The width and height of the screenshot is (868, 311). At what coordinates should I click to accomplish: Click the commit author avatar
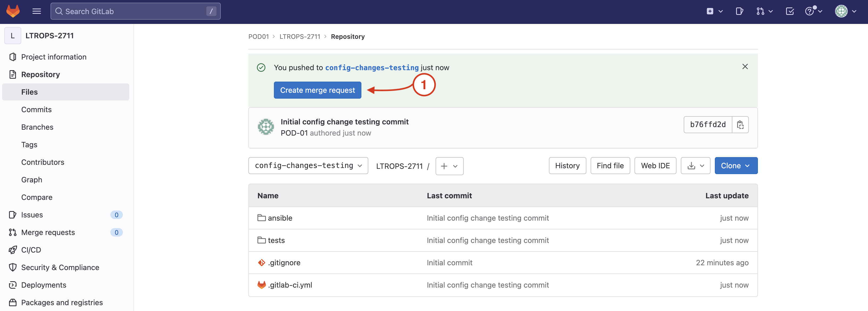pos(266,127)
